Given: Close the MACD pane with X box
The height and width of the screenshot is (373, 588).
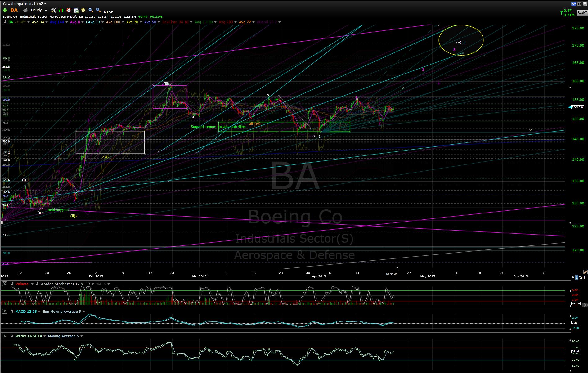Looking at the screenshot, I should (5, 312).
